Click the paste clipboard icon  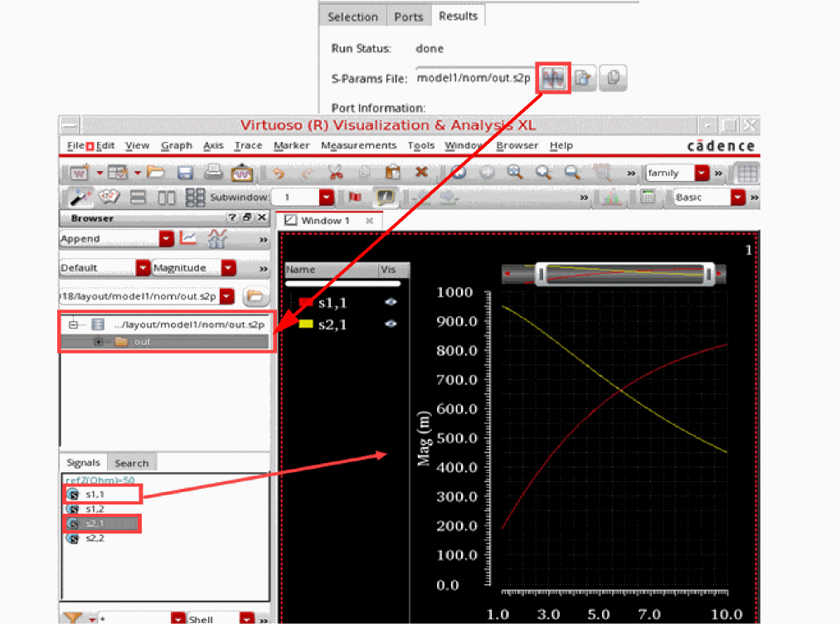pos(393,172)
